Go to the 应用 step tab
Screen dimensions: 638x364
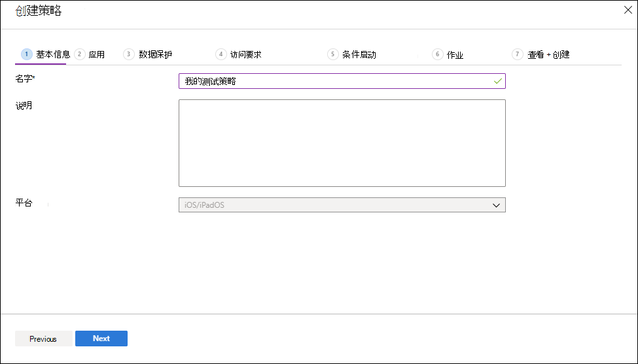[x=90, y=54]
